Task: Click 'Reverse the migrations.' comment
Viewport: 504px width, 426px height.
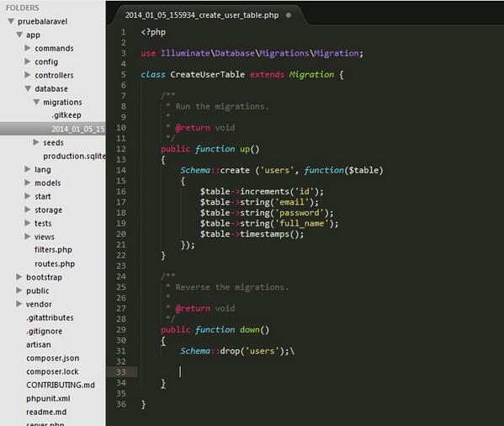Action: pos(232,287)
